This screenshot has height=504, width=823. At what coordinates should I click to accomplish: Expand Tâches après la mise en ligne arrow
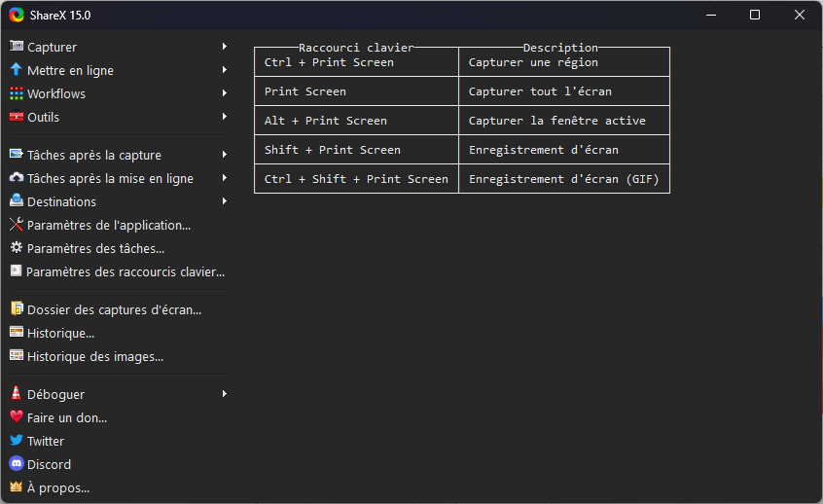click(225, 178)
